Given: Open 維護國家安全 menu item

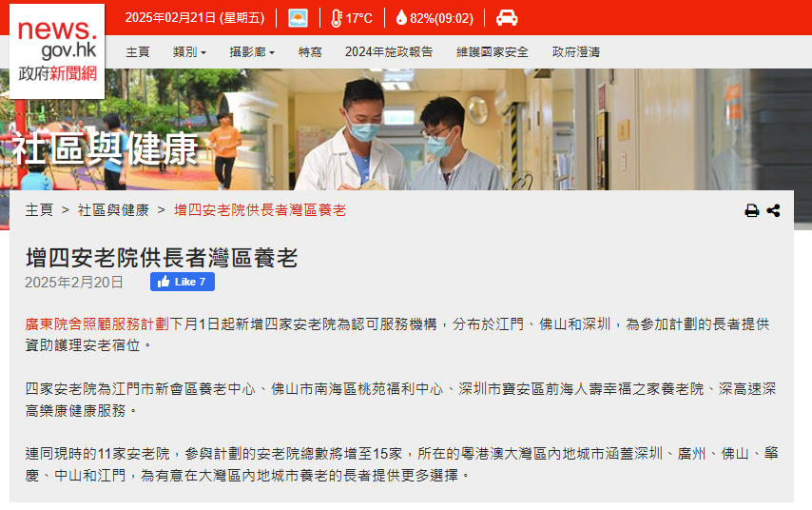Looking at the screenshot, I should 493,52.
